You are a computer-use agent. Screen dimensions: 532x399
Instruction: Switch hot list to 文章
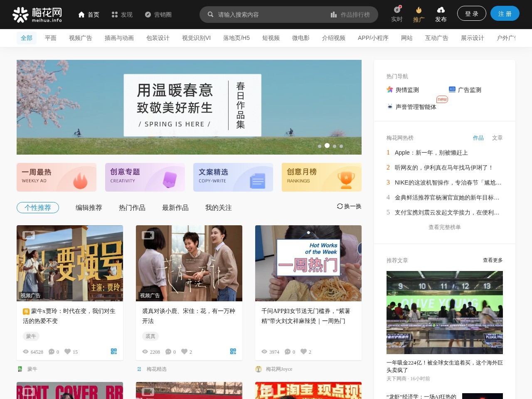(x=497, y=138)
